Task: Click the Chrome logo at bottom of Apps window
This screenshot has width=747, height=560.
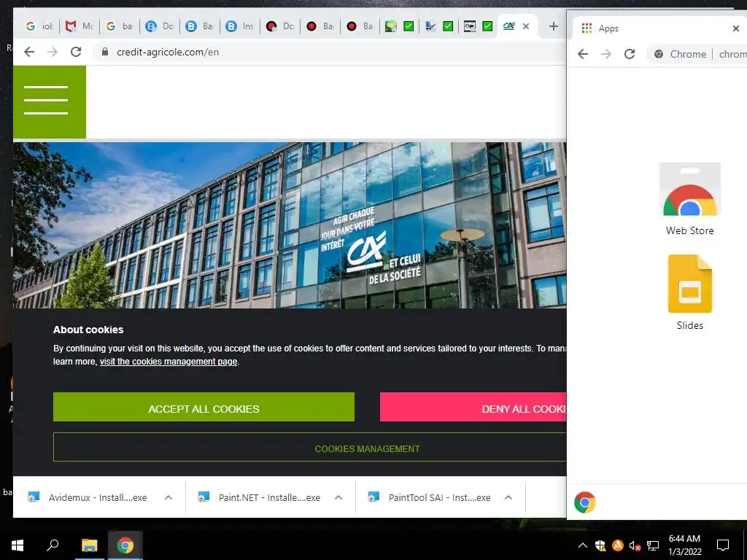Action: click(x=585, y=502)
